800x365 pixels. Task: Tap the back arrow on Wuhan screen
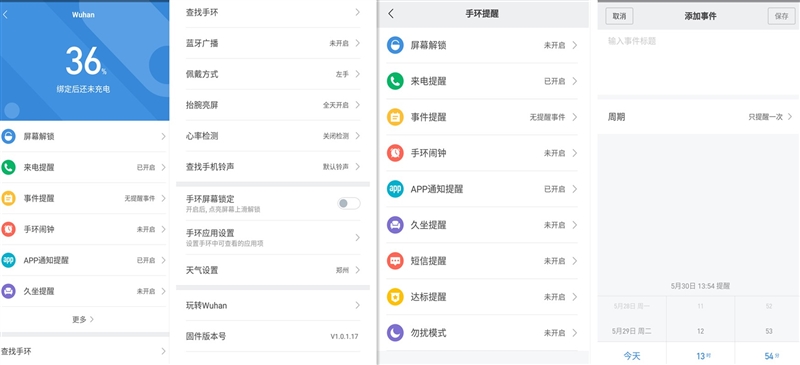pyautogui.click(x=5, y=14)
